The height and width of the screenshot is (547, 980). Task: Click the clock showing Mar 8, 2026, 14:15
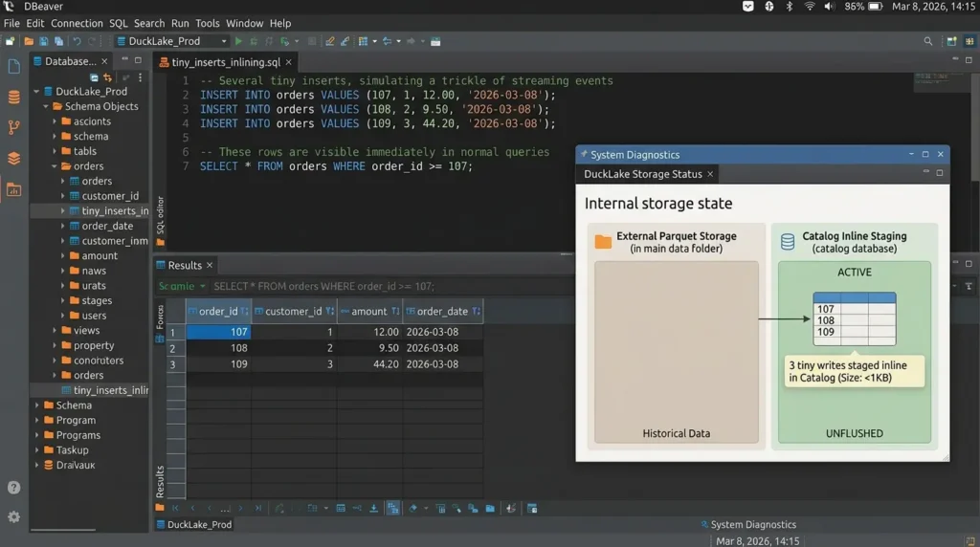point(933,7)
